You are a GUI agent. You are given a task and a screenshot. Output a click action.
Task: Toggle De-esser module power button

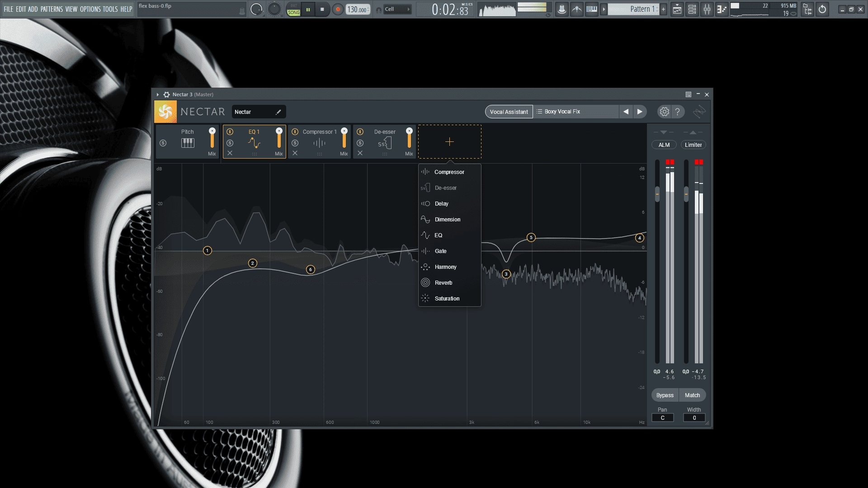tap(360, 132)
